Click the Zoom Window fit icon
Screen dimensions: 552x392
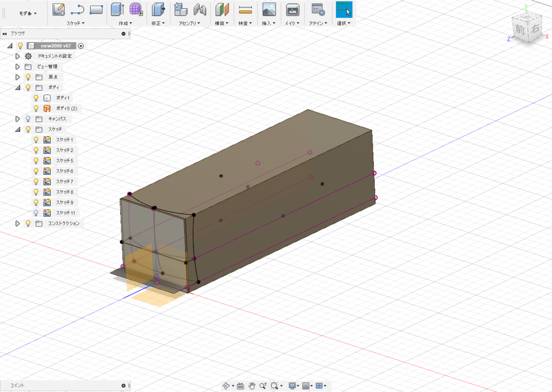(274, 386)
